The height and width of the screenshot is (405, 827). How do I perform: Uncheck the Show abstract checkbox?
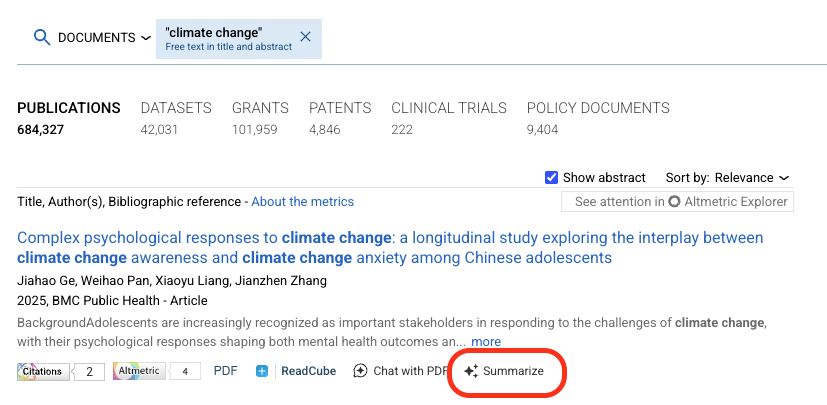(x=551, y=178)
